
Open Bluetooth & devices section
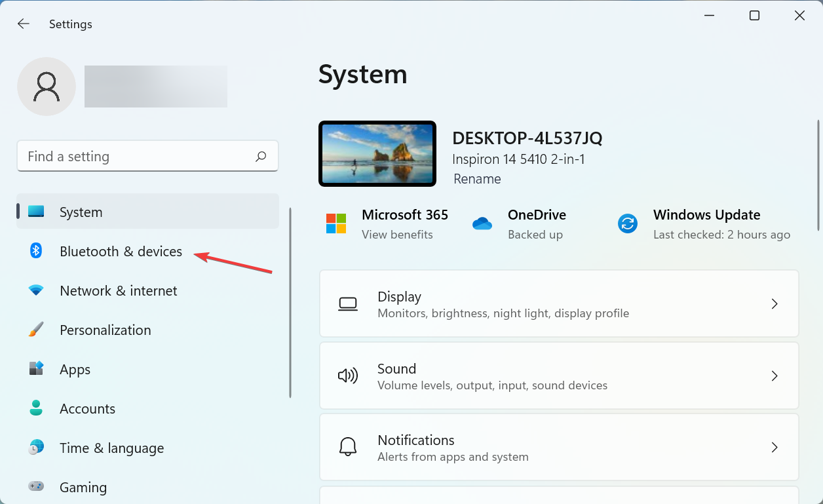(148, 251)
